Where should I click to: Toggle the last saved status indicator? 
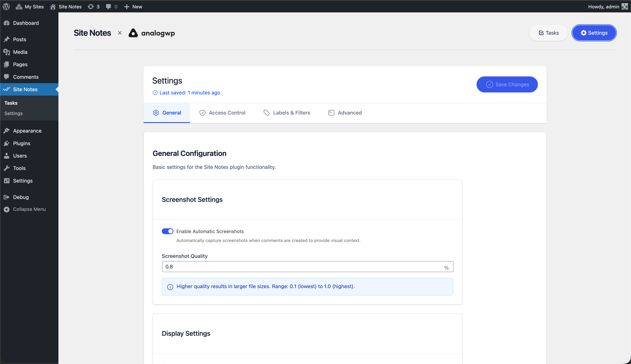186,92
